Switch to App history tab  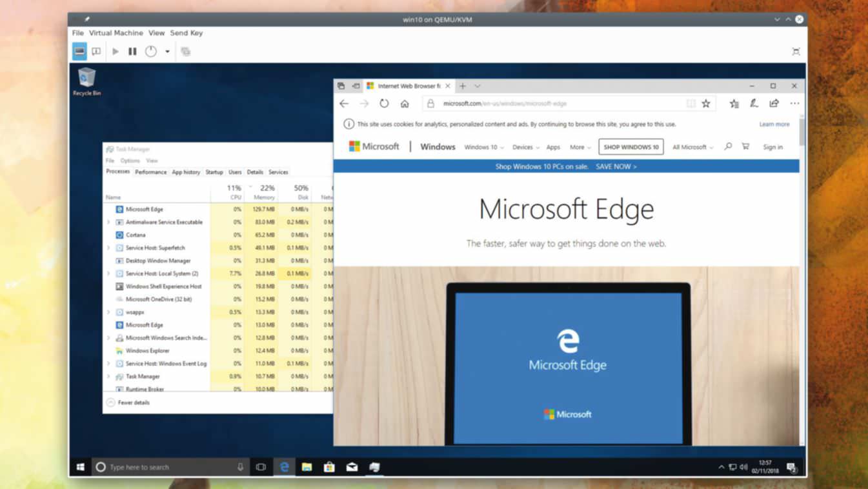coord(186,172)
